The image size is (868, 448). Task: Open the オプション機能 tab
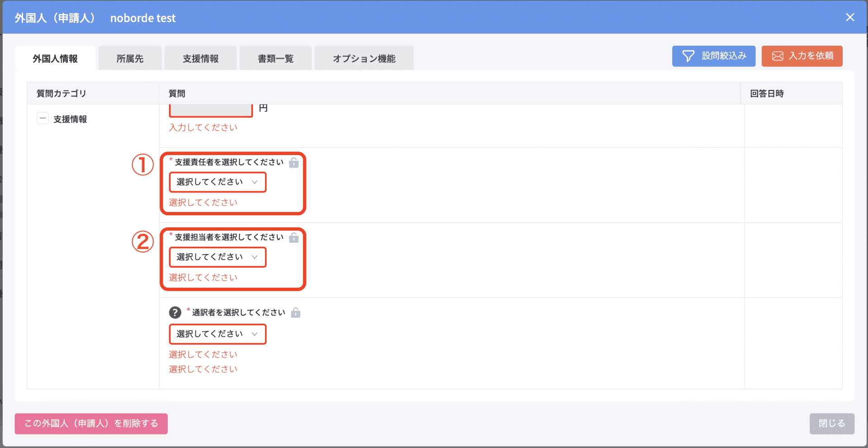364,58
